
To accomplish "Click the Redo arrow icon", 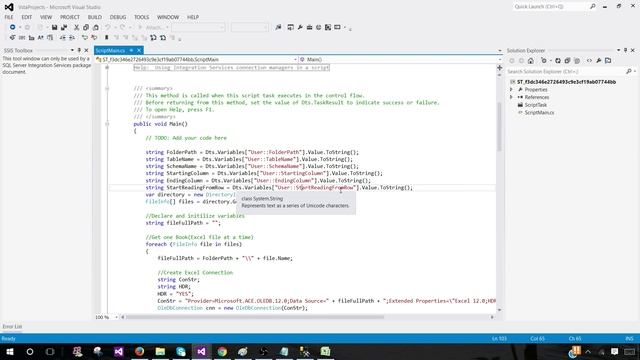I will pos(122,27).
